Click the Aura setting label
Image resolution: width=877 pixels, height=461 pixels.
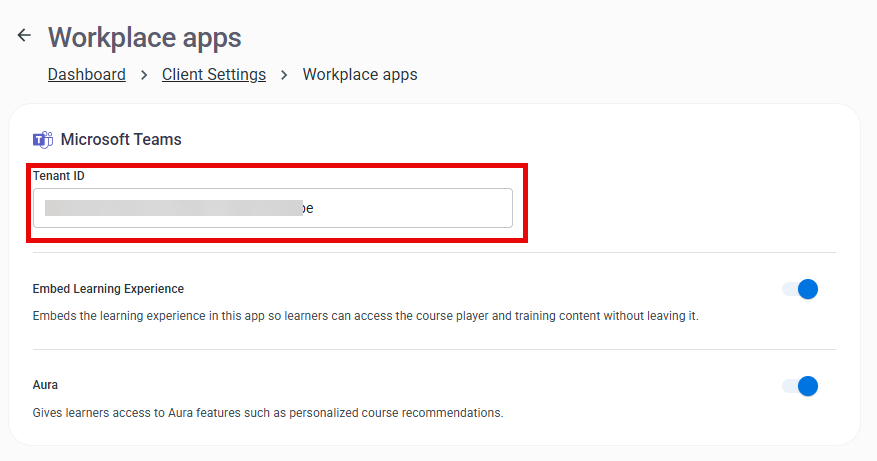click(45, 385)
